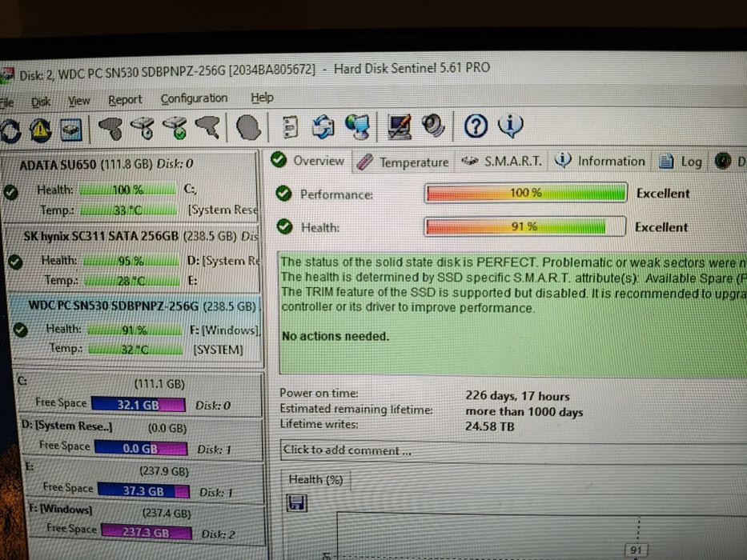Image resolution: width=747 pixels, height=560 pixels.
Task: Click green check icon beside Health in Overview
Action: (285, 226)
